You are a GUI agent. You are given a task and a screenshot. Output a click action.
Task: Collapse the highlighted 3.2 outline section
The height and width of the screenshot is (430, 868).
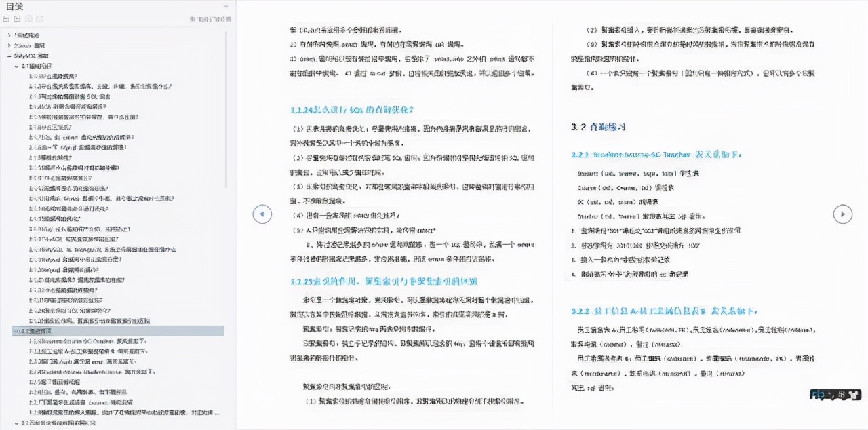pyautogui.click(x=16, y=331)
